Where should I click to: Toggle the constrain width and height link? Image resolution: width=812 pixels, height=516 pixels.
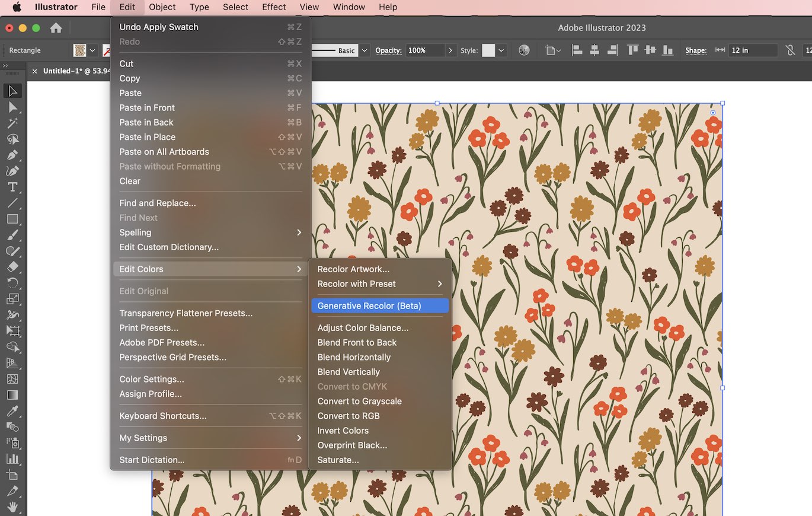point(791,50)
